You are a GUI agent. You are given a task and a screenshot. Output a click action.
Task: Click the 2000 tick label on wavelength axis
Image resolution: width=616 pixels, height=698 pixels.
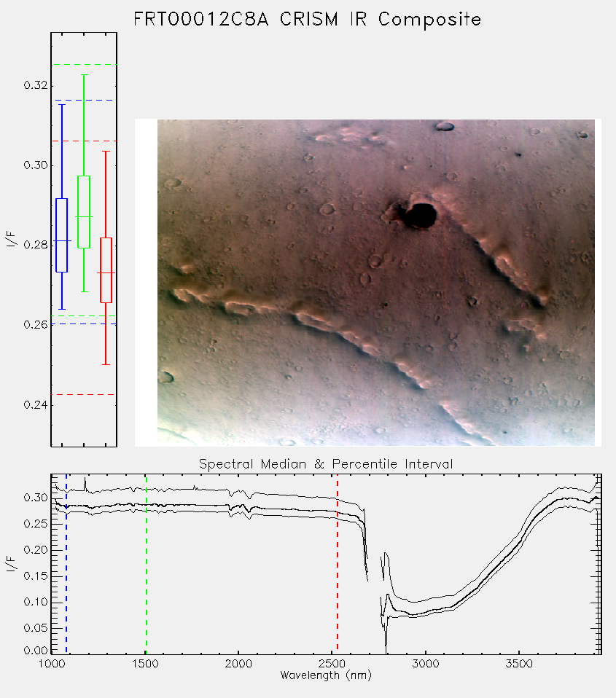[238, 664]
